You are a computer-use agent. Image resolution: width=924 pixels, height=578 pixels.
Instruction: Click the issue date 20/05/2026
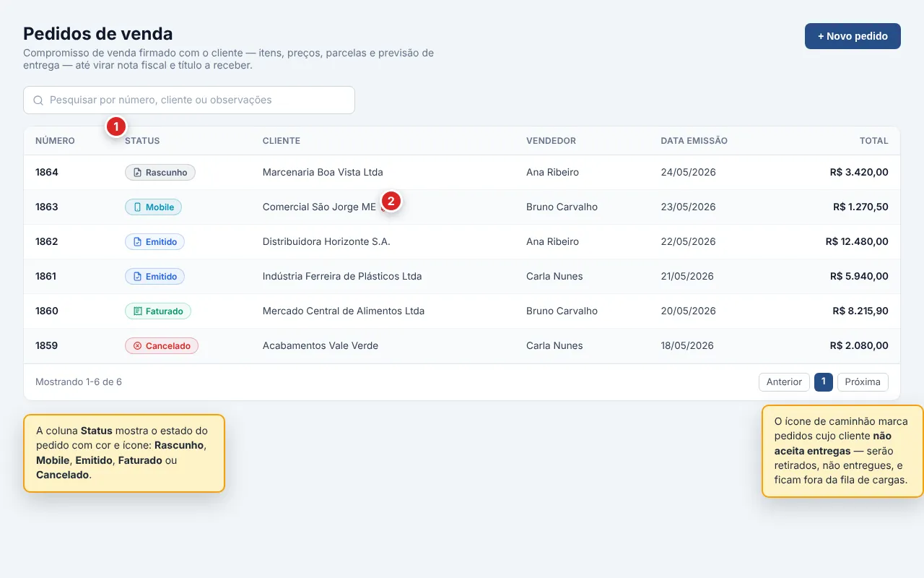point(688,311)
